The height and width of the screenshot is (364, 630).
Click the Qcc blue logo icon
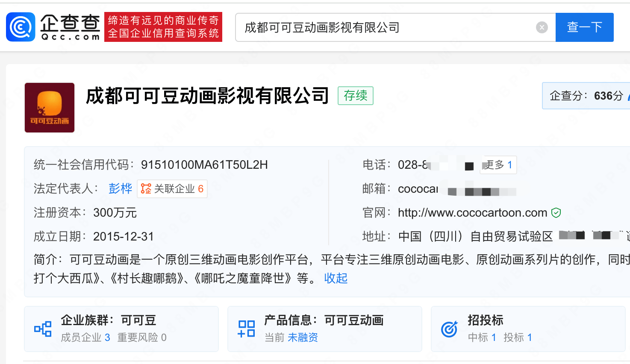click(21, 27)
